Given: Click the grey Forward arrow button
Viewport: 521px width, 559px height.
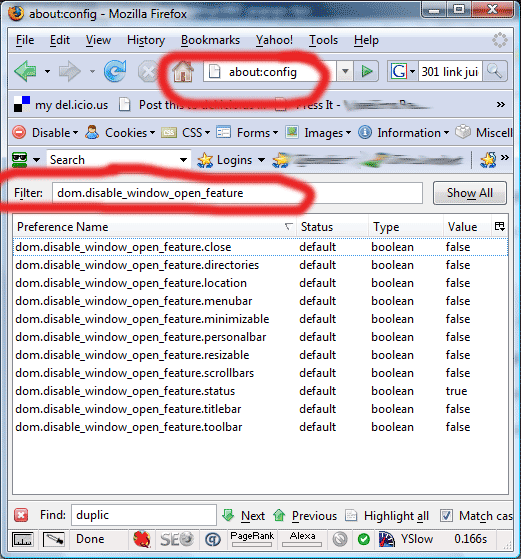Looking at the screenshot, I should point(69,71).
